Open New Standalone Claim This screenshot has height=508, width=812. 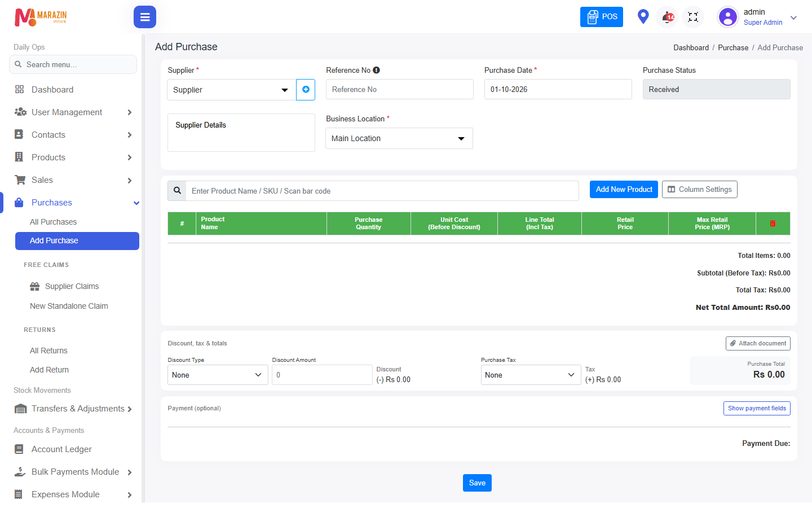[x=69, y=306]
